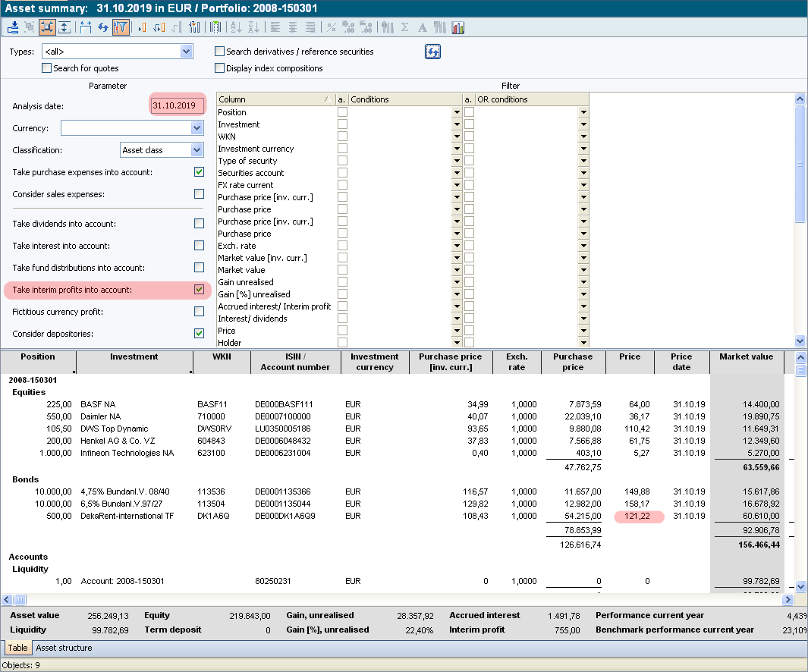Switch to the Asset structure tab
Viewport: 808px width, 672px height.
pyautogui.click(x=64, y=648)
